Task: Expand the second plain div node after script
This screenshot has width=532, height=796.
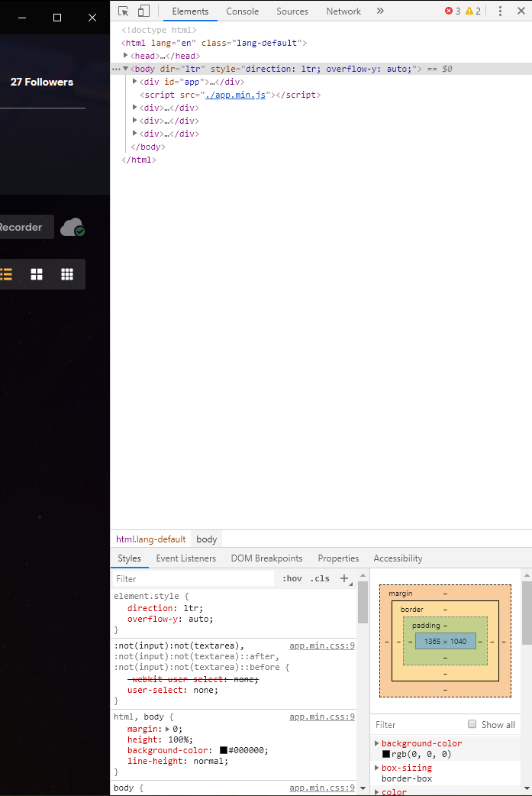Action: point(135,120)
